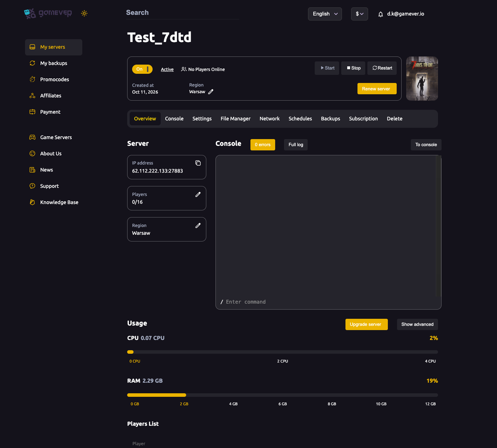The height and width of the screenshot is (448, 497).
Task: Go to My servers in the sidebar
Action: (54, 47)
